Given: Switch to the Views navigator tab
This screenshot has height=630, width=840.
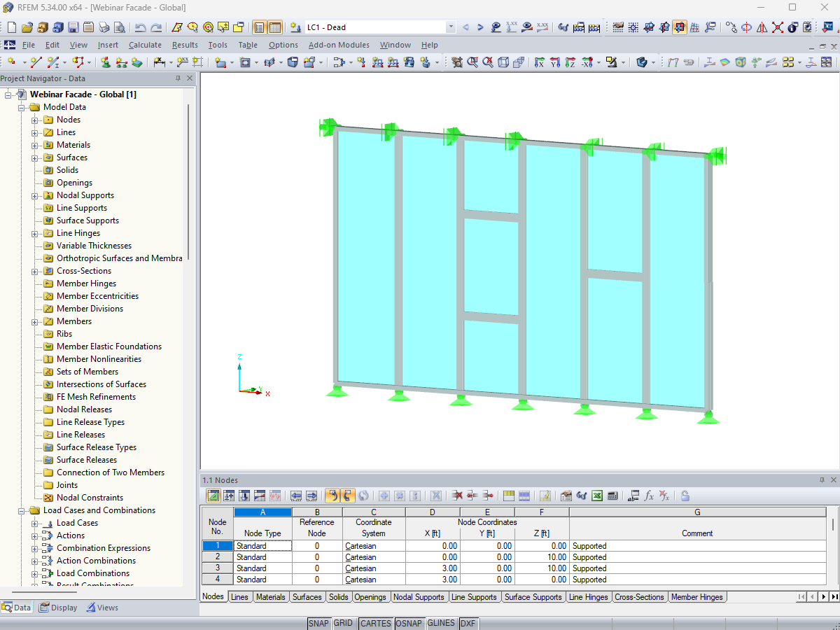Looking at the screenshot, I should (x=102, y=608).
